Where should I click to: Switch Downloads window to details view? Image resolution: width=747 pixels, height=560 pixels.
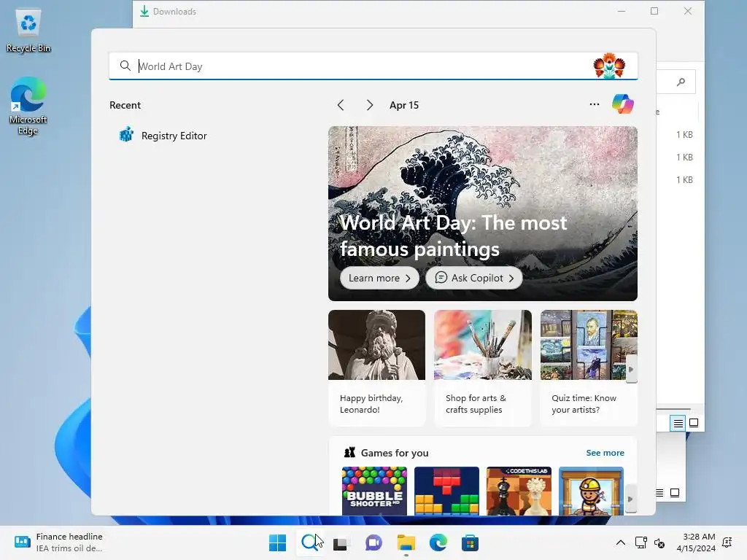point(678,423)
